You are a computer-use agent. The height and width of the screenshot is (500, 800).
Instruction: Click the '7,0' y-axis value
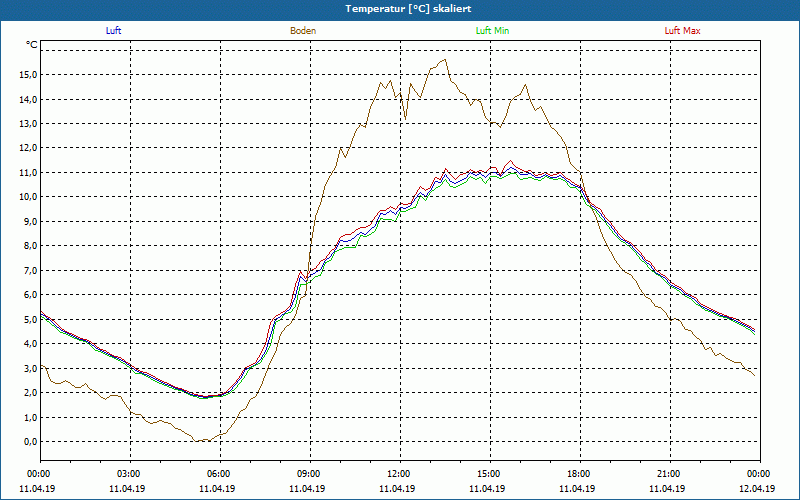point(30,270)
